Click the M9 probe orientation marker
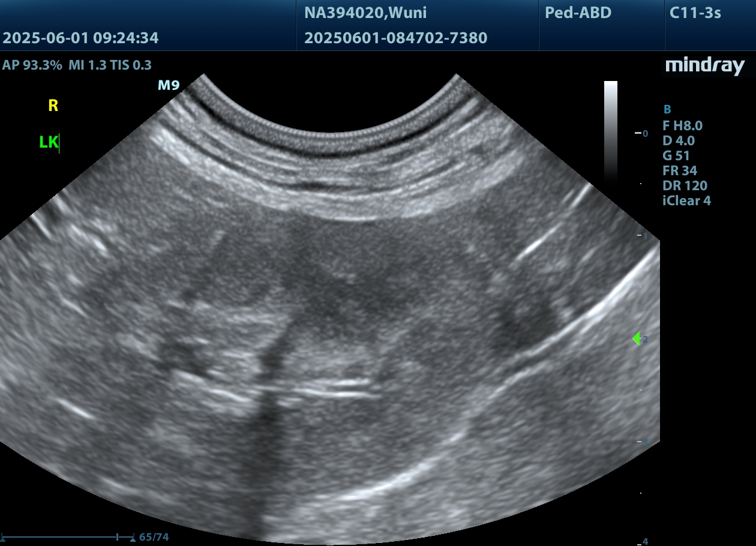Screen dimensions: 756x546 (x=169, y=85)
